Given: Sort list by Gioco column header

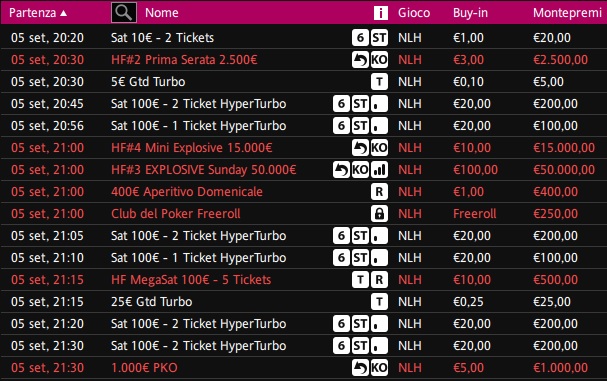Looking at the screenshot, I should pos(414,13).
